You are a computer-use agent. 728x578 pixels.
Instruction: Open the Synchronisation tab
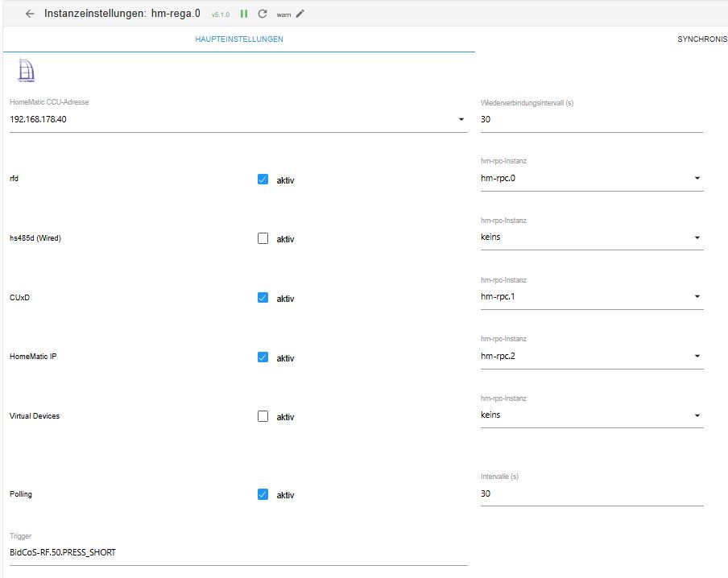point(701,39)
